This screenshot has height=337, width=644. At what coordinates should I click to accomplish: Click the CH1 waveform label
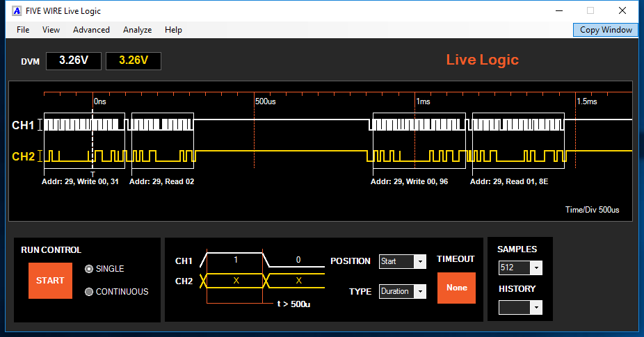coord(23,125)
